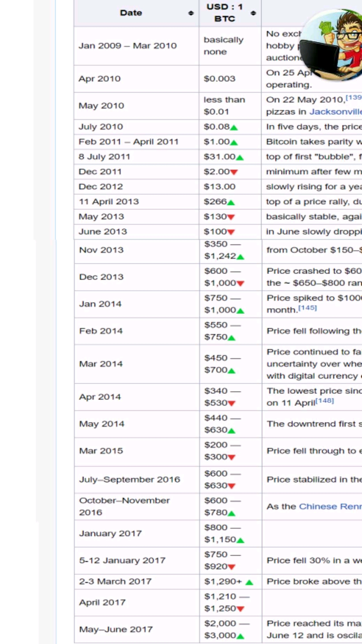Click green up arrow next to $630 May 2014
Screen dimensions: 362x644
click(x=232, y=431)
